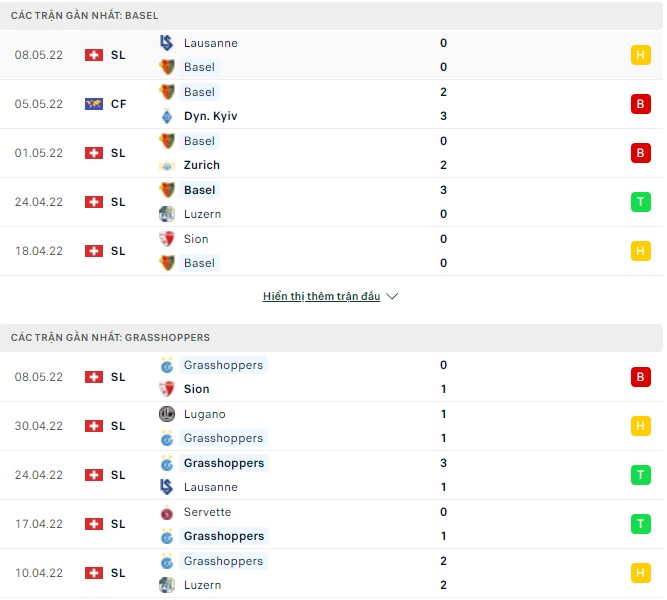This screenshot has height=600, width=667.
Task: Select the 'Các trận gần nhất: Basel' header
Action: click(x=84, y=16)
